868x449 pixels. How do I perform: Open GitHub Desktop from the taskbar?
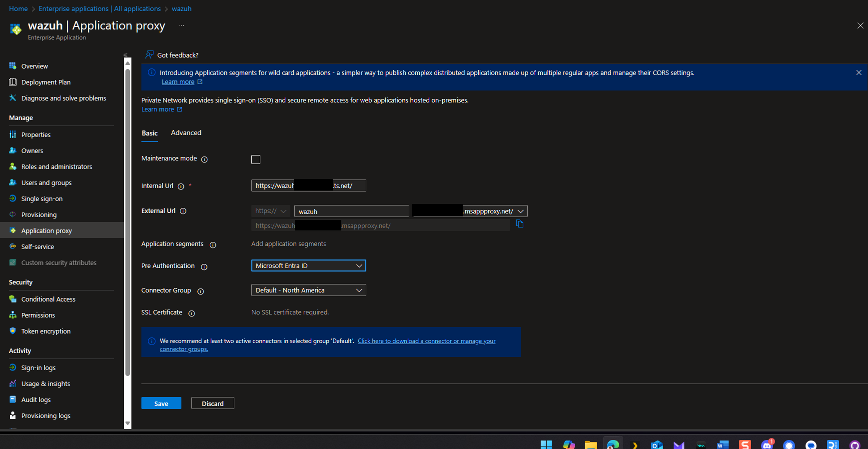coord(855,444)
